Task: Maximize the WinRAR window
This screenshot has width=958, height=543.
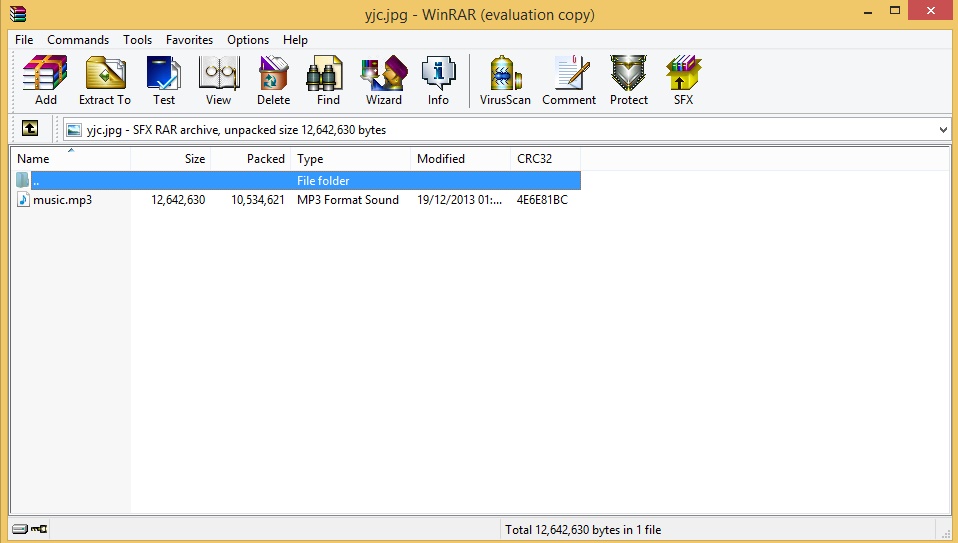Action: (x=894, y=12)
